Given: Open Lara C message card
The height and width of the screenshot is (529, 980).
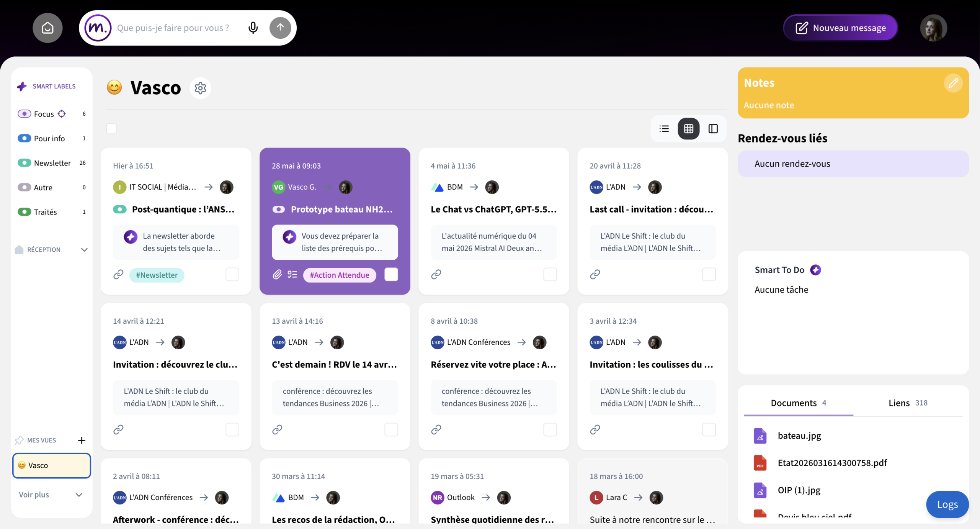Looking at the screenshot, I should (x=652, y=491).
